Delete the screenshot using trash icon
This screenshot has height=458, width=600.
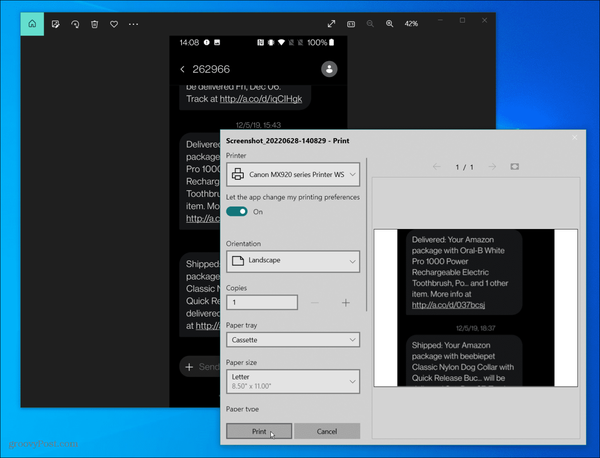tap(95, 23)
